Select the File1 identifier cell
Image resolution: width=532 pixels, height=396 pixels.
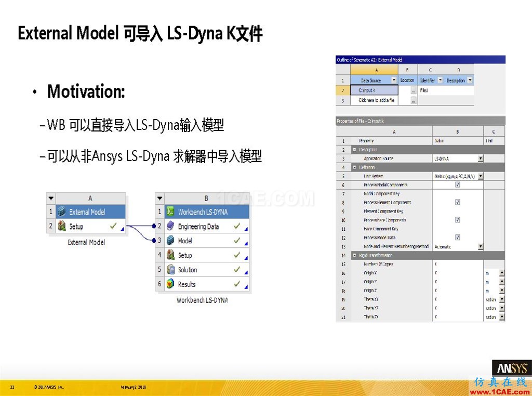[x=432, y=90]
